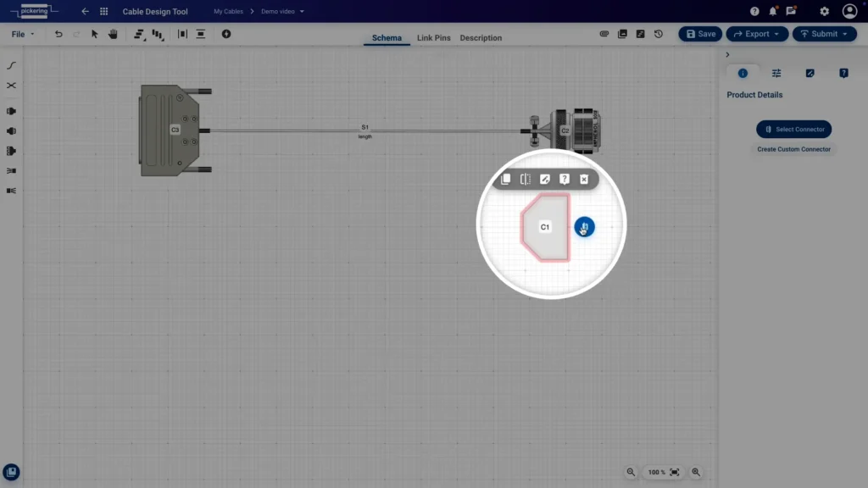Open the notes icon beside the gallery icon
Viewport: 868px width, 488px height.
[641, 34]
